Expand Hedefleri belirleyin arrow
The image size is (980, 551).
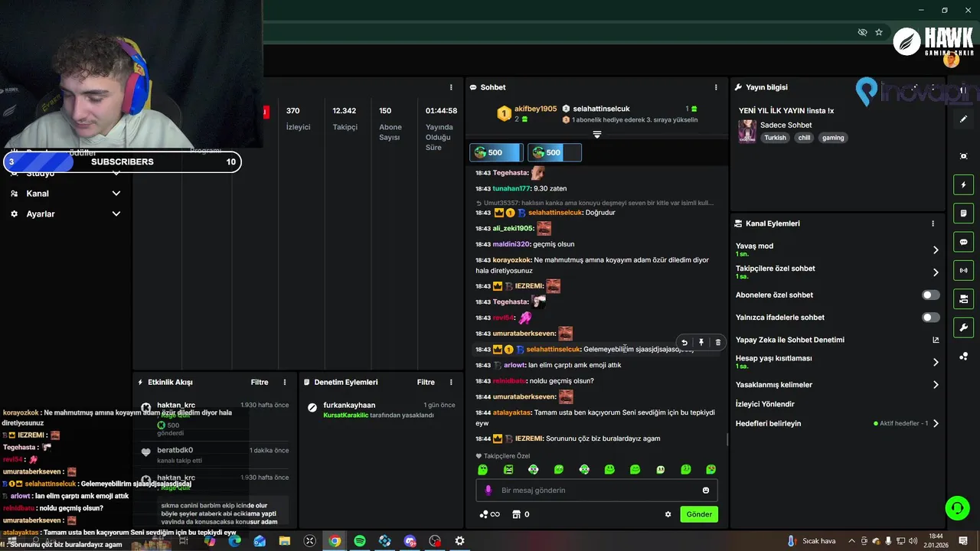click(x=936, y=423)
